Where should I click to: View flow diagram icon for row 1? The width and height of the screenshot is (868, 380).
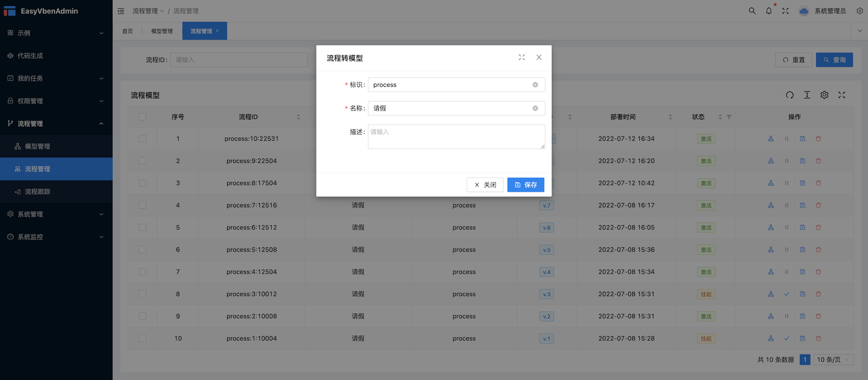click(x=771, y=139)
